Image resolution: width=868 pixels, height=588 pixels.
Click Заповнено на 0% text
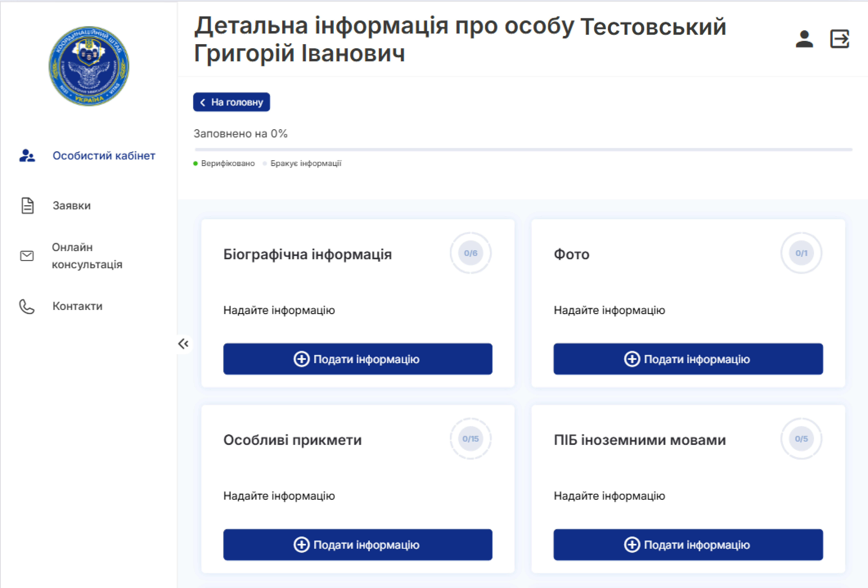click(240, 134)
